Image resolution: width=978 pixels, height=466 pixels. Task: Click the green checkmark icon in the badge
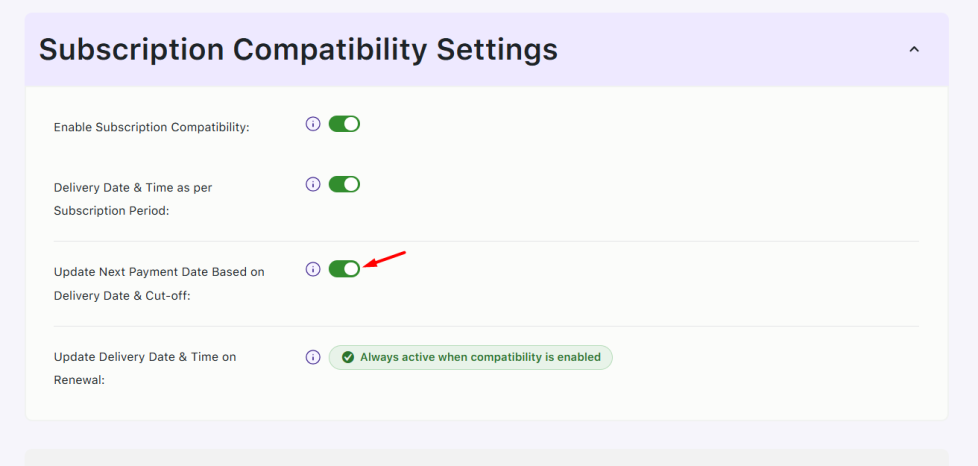(x=348, y=357)
